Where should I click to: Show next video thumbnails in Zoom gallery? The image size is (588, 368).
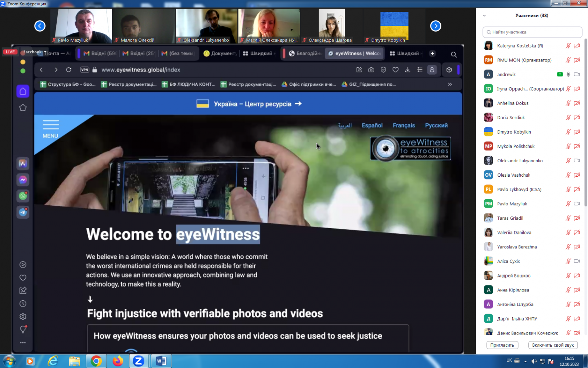coord(435,26)
